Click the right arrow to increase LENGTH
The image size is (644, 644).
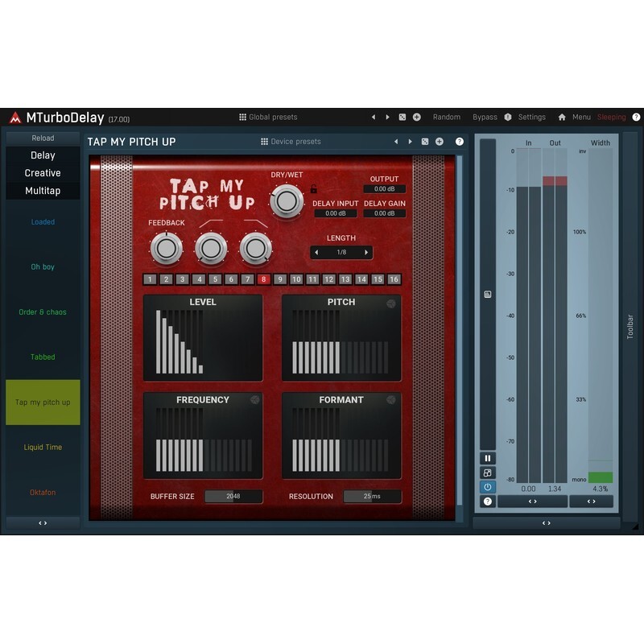(x=366, y=252)
